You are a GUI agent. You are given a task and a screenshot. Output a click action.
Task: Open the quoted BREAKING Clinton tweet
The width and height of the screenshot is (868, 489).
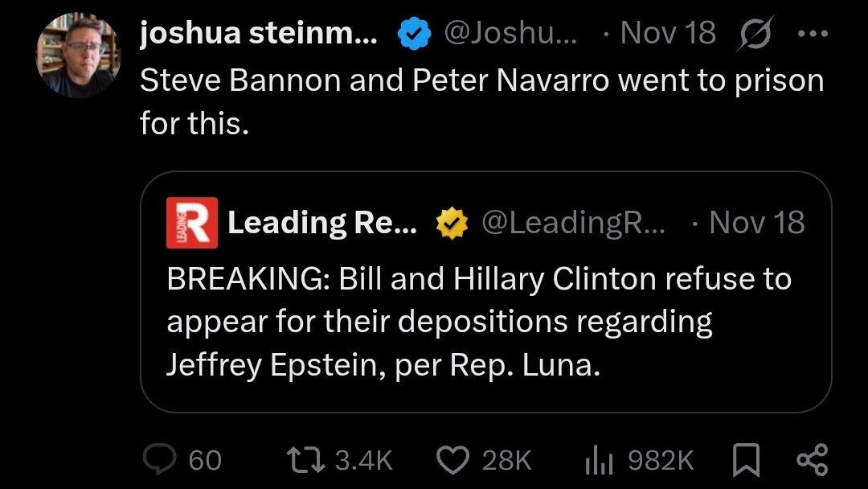tap(478, 322)
